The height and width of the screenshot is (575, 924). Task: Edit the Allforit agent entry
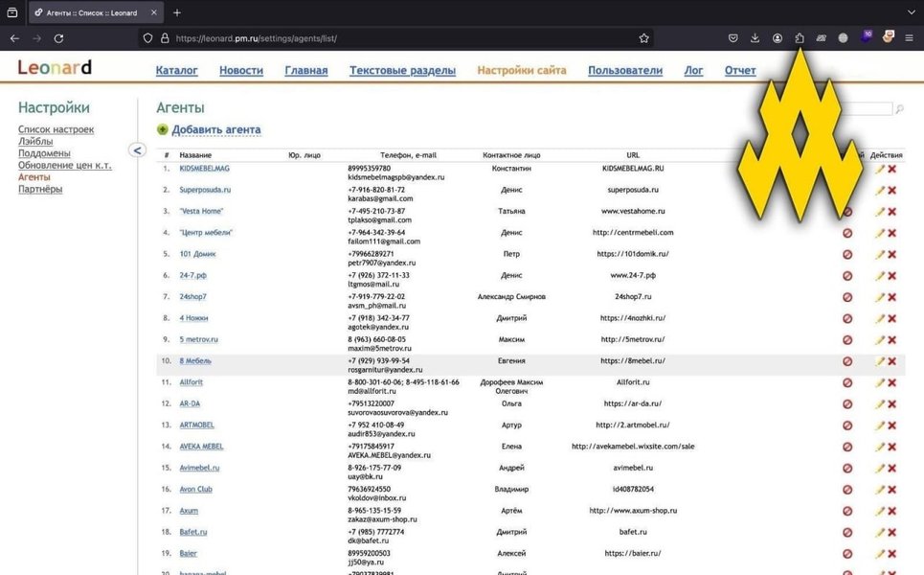[x=880, y=382]
